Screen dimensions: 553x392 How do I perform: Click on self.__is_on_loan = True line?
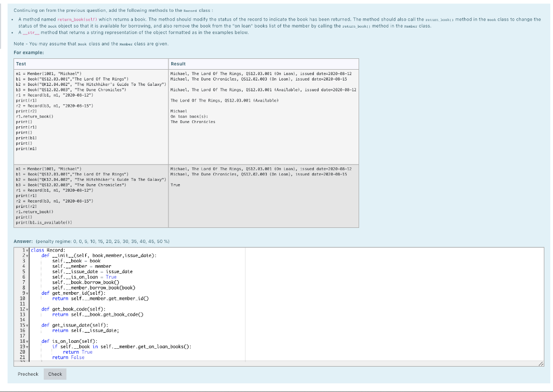coord(84,277)
